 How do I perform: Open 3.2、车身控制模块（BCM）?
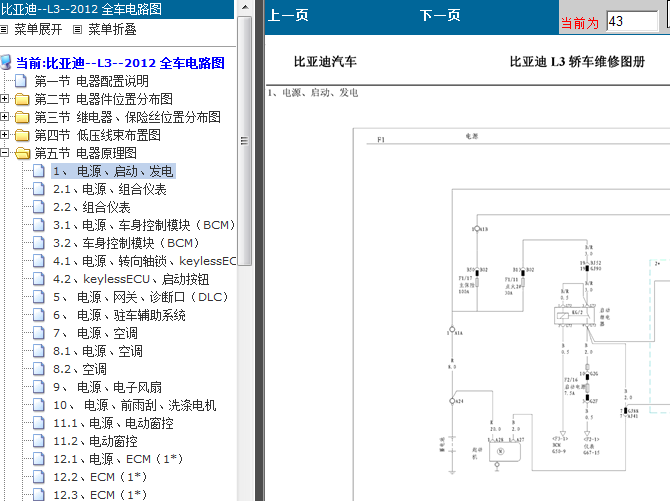[x=126, y=243]
